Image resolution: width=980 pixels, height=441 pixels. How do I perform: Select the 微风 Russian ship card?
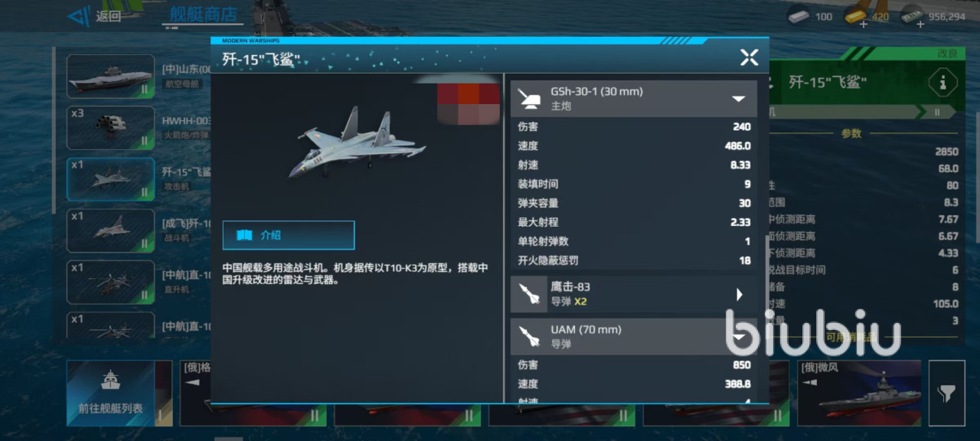pos(859,394)
